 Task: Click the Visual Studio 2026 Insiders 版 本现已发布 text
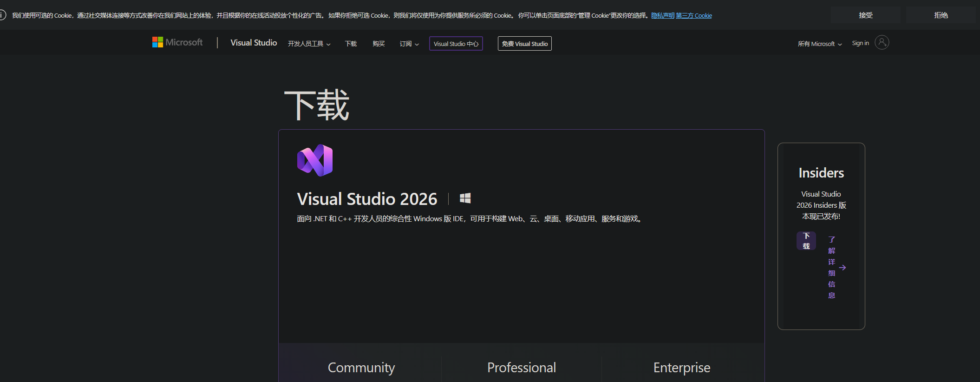tap(821, 205)
